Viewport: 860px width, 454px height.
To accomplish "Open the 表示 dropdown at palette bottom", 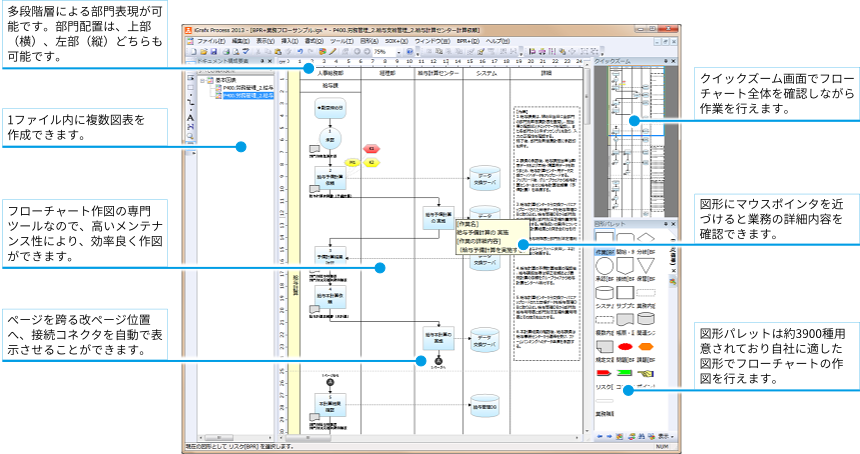I will pyautogui.click(x=666, y=436).
